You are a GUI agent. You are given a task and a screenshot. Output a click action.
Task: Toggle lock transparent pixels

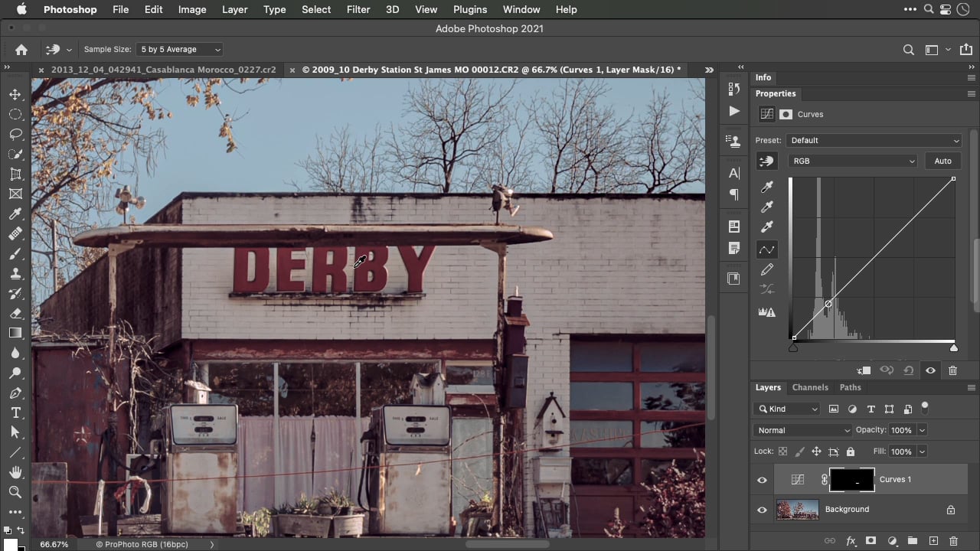click(x=783, y=452)
